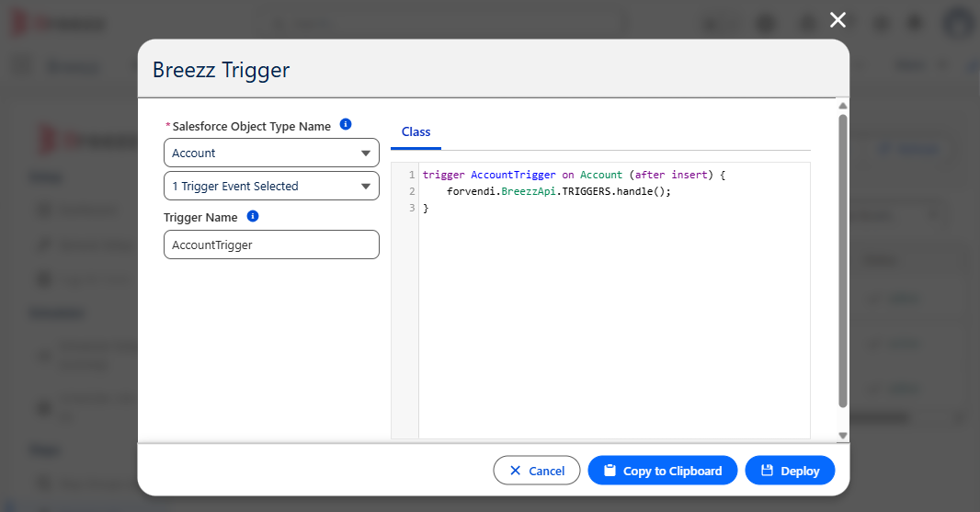Click the Breezz Trigger modal title

coord(222,69)
